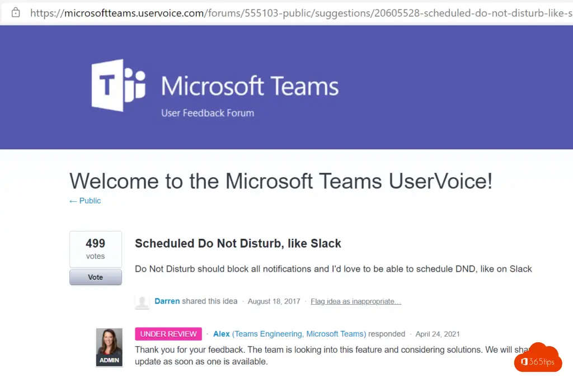
Task: Click Darren's default avatar icon
Action: pos(142,302)
